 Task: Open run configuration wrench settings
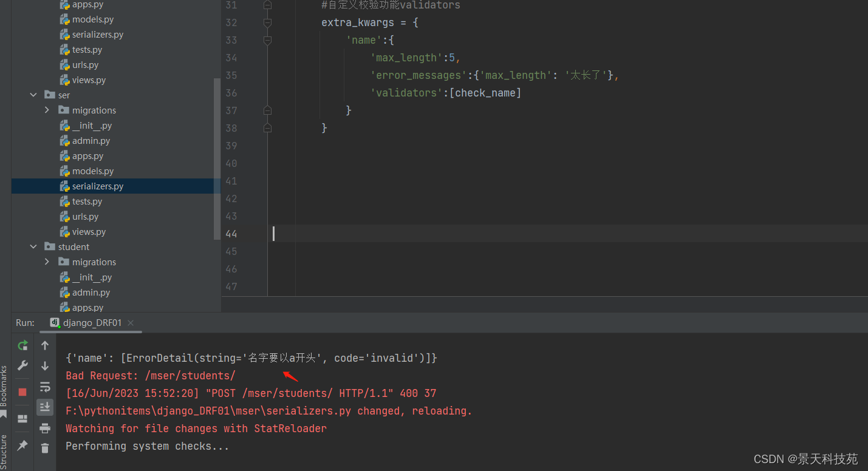[22, 365]
